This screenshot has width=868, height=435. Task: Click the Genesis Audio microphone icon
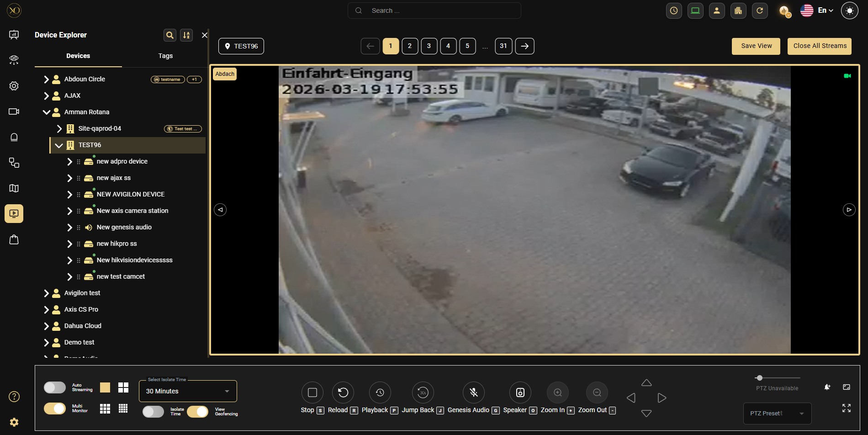pos(474,393)
